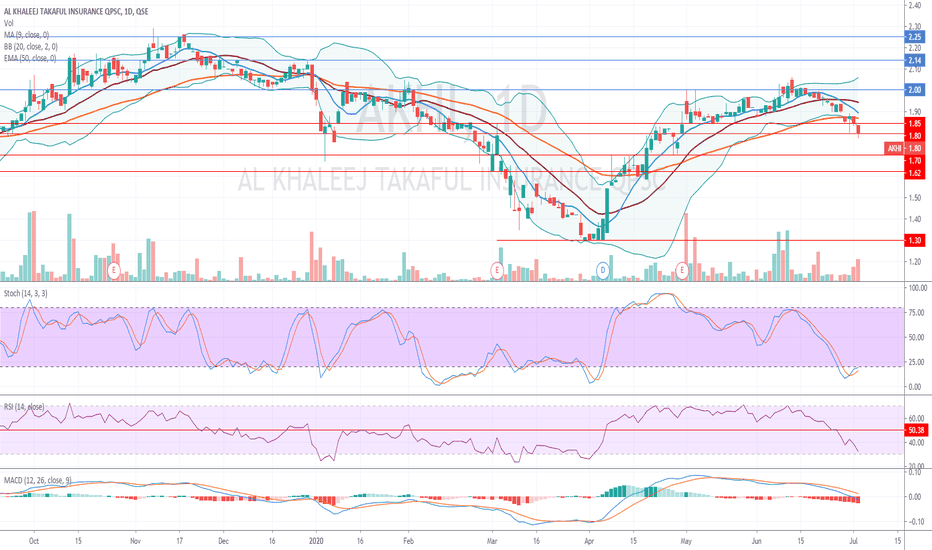932x550 pixels.
Task: Click the 75.00 Stoch scale value
Action: [916, 313]
